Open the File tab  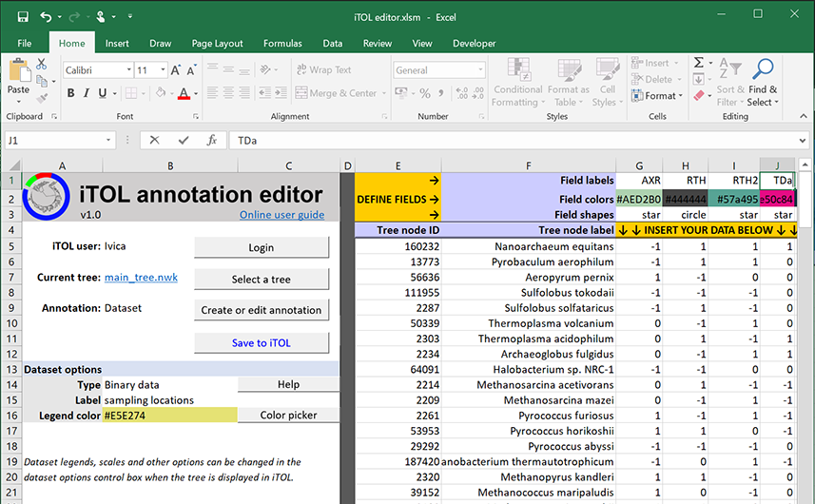(x=25, y=43)
